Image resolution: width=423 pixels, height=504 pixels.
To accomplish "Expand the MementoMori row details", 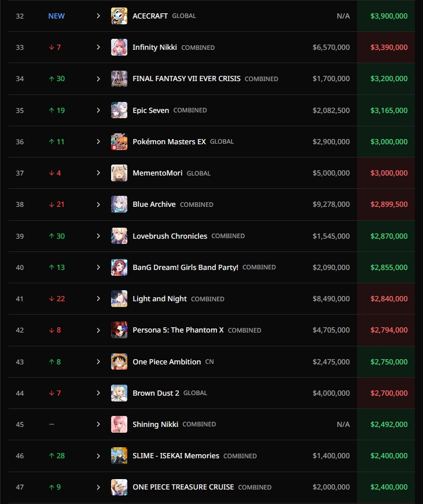I will [x=98, y=173].
